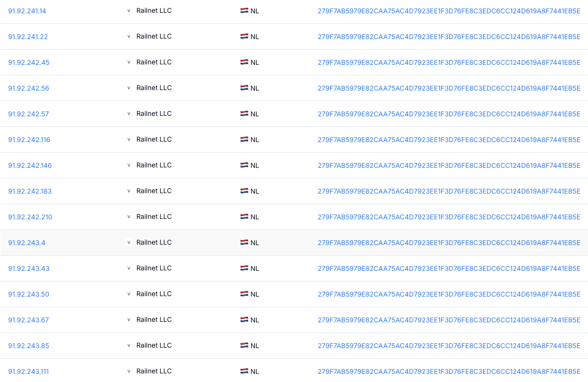The height and width of the screenshot is (382, 588).
Task: Click the Netherlands flag in the 91.92.241.14 row
Action: 244,10
